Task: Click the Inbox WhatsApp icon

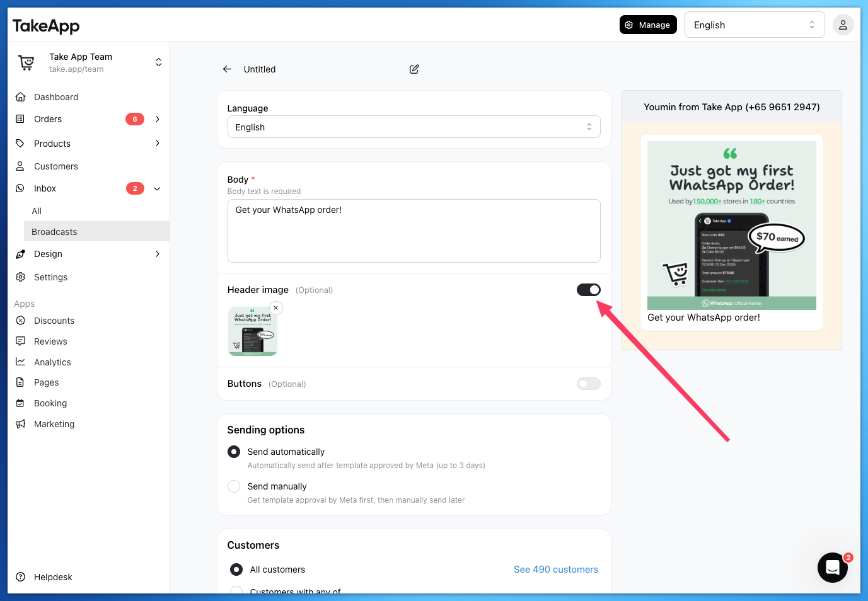Action: click(x=20, y=188)
